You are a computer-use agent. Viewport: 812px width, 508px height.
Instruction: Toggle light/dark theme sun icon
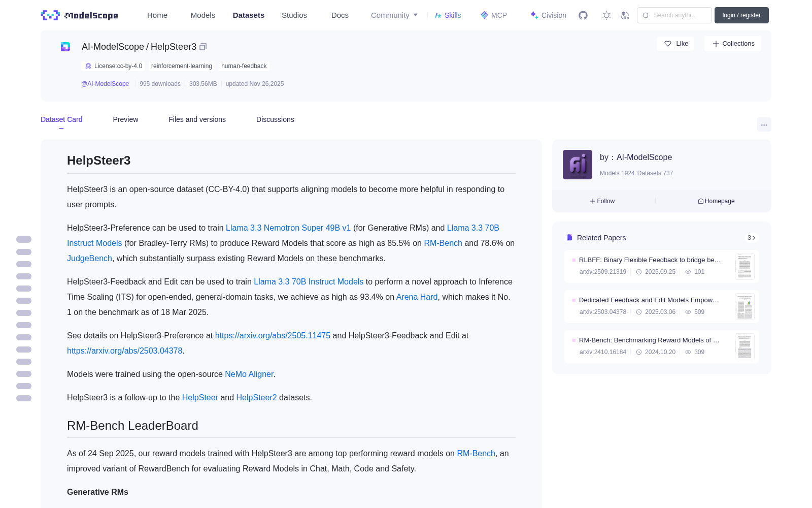pyautogui.click(x=606, y=15)
